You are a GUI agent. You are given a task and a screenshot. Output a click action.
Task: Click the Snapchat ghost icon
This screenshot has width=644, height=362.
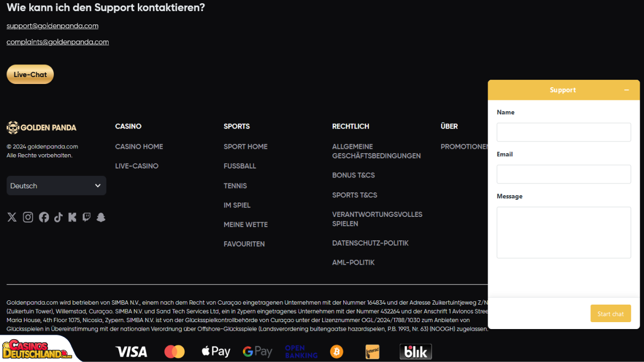101,217
